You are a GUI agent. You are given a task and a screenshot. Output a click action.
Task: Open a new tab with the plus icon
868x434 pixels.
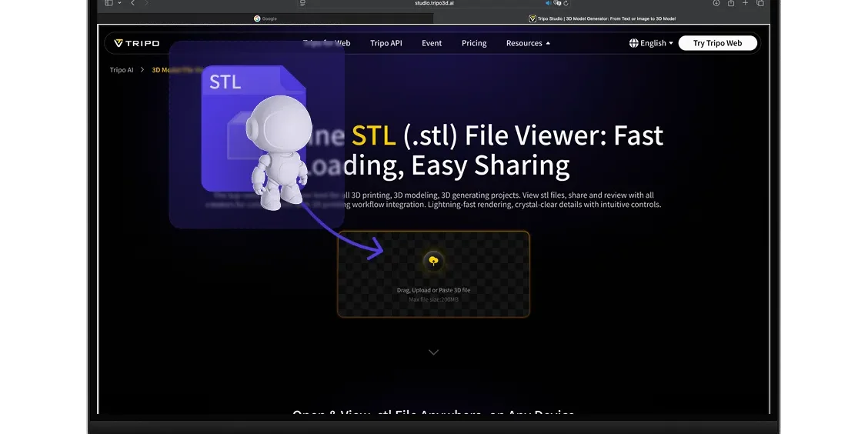point(745,3)
